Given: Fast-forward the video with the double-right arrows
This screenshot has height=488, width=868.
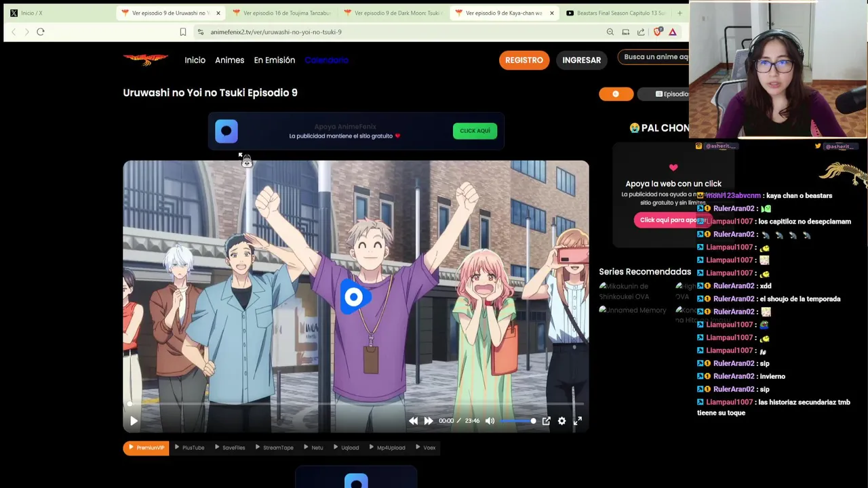Looking at the screenshot, I should tap(429, 421).
